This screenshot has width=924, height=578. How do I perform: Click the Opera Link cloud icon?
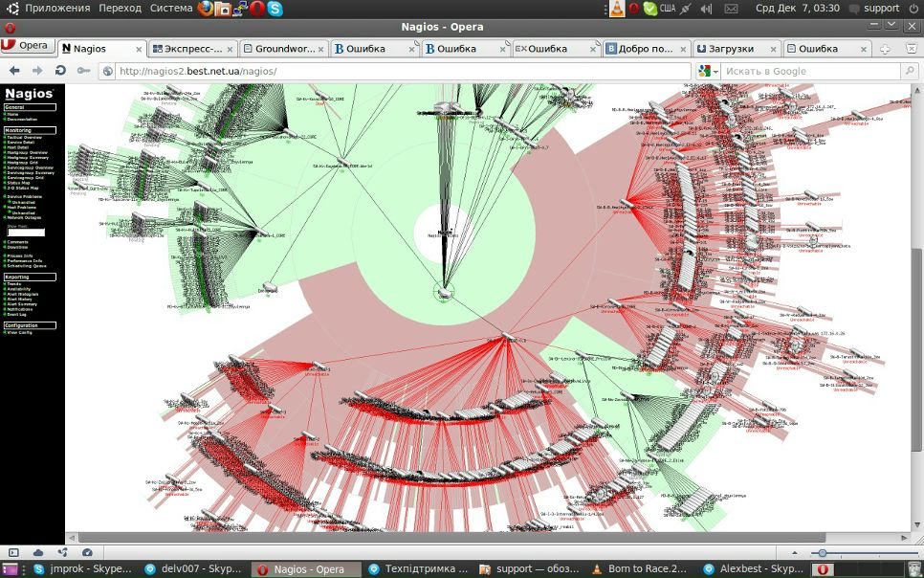38,552
